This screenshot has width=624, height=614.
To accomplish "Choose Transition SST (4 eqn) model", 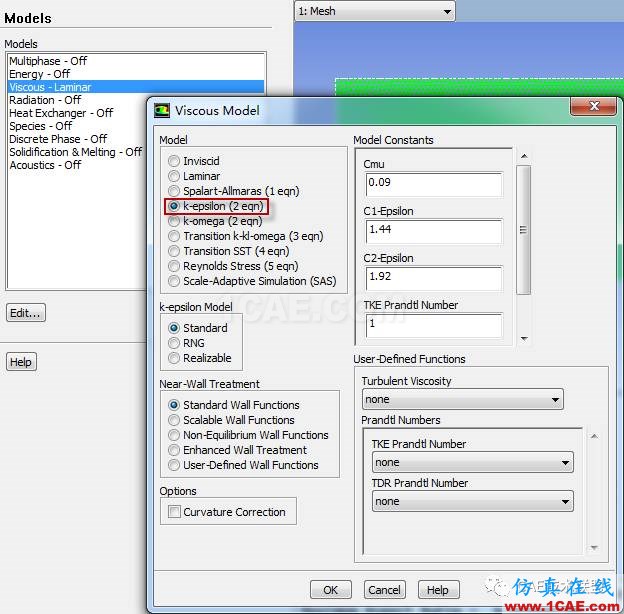I will pos(174,251).
